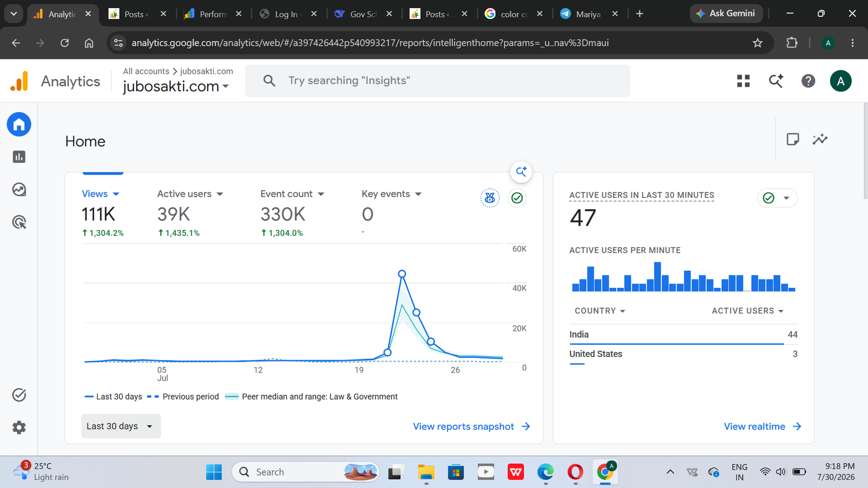Open the Setup Assistant checkmark sidebar icon

point(19,395)
